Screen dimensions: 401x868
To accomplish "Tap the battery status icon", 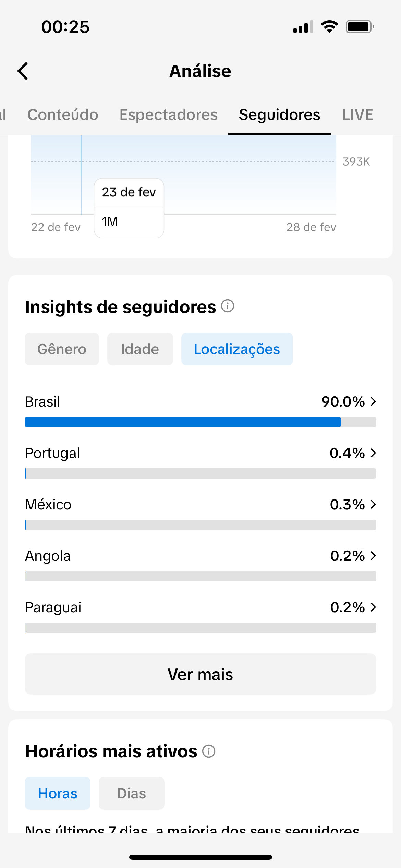I will 360,26.
